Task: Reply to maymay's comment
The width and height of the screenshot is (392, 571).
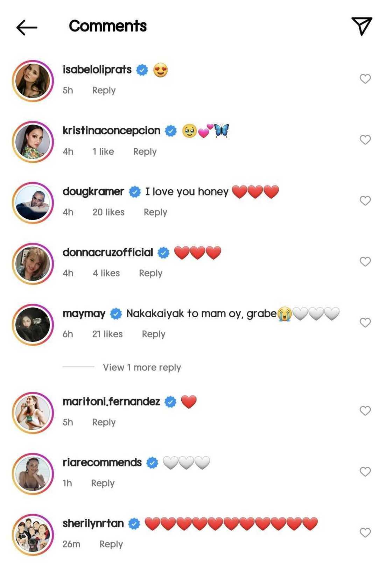Action: click(153, 334)
